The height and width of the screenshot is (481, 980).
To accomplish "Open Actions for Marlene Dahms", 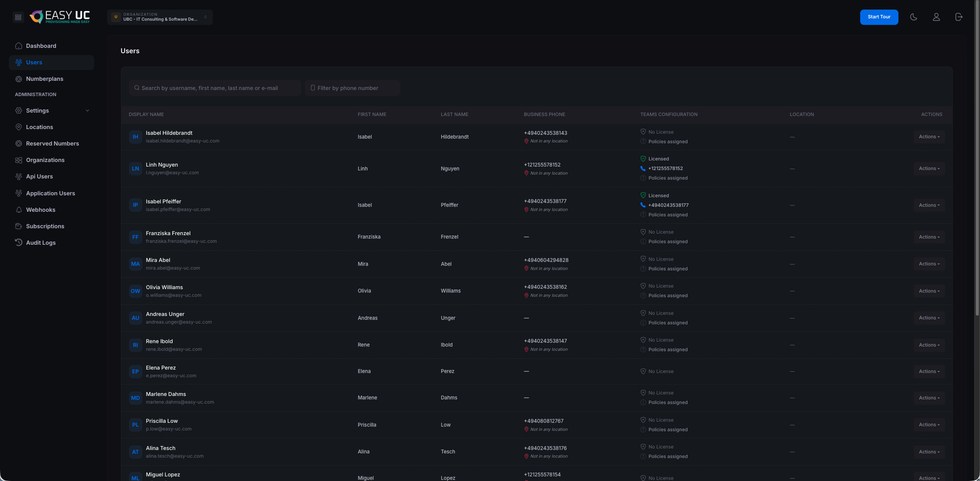I will pos(929,398).
